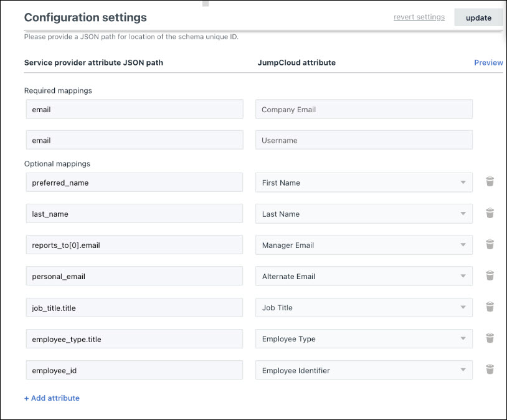Expand the Alternate Email dropdown
This screenshot has height=420, width=507.
(364, 276)
